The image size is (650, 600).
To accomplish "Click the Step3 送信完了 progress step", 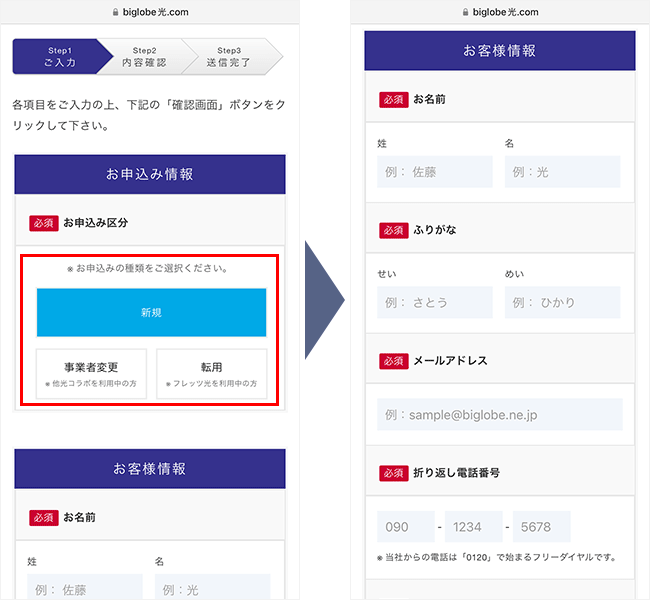I will click(229, 57).
